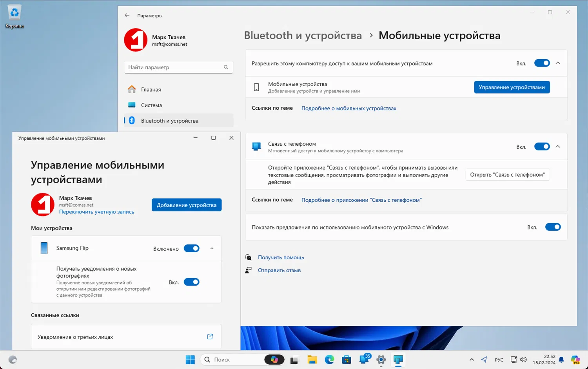This screenshot has height=369, width=588.
Task: Open Главная in Settings sidebar
Action: 179,89
